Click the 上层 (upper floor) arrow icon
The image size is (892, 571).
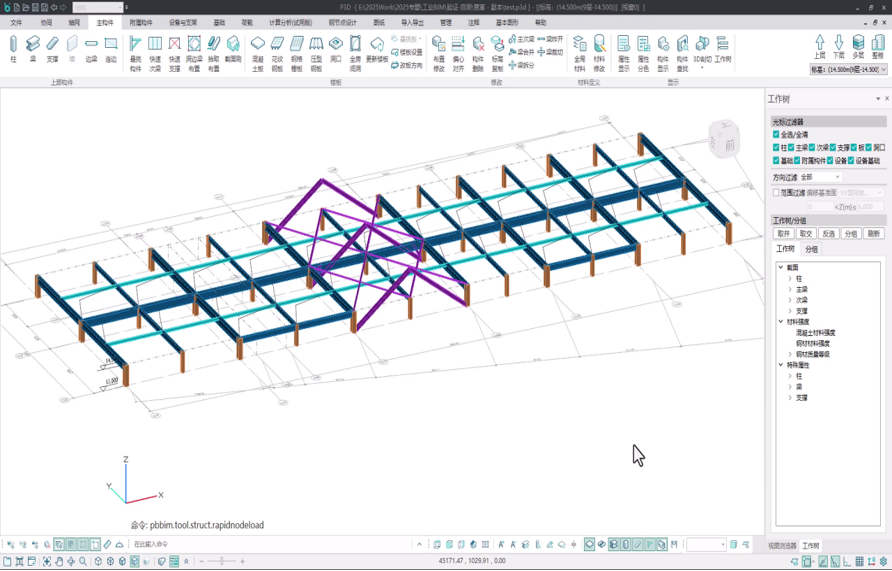pyautogui.click(x=820, y=45)
